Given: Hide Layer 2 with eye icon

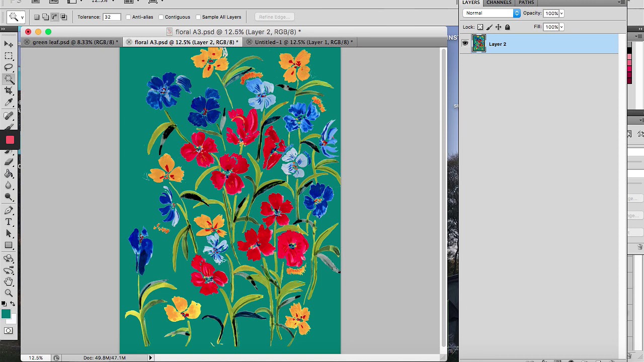Looking at the screenshot, I should [x=465, y=44].
